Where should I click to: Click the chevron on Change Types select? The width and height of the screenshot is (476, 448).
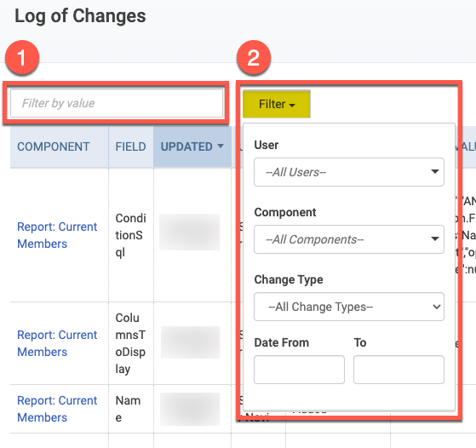[x=437, y=307]
